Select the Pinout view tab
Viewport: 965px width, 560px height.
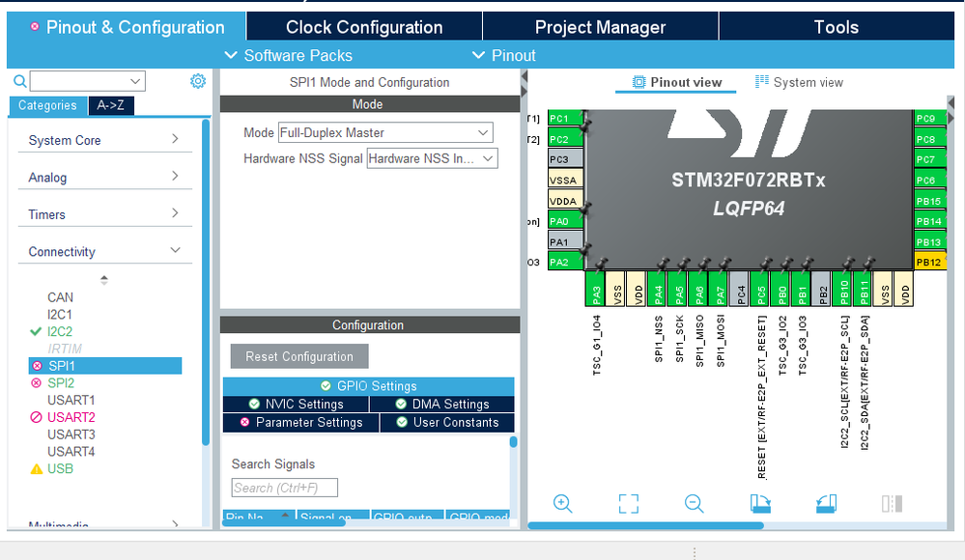[676, 82]
